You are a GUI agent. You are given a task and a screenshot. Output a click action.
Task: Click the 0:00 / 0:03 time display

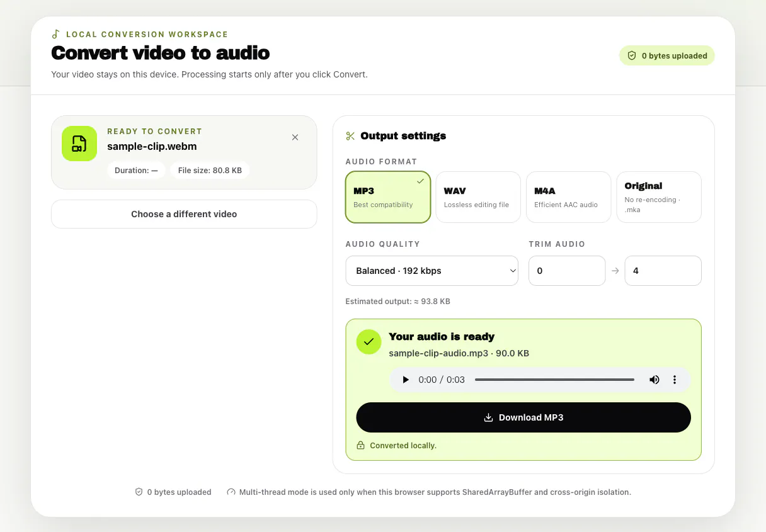point(442,380)
